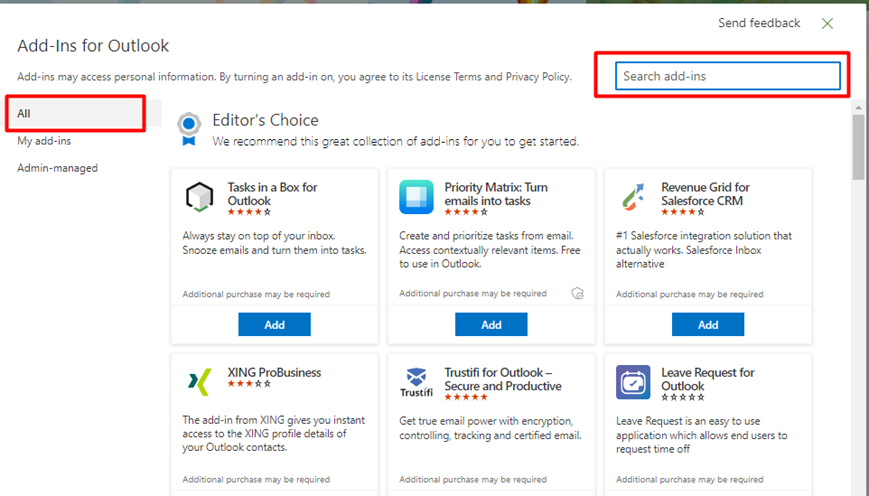This screenshot has height=496, width=869.
Task: Close the Add-Ins dialog with the X
Action: pos(827,23)
